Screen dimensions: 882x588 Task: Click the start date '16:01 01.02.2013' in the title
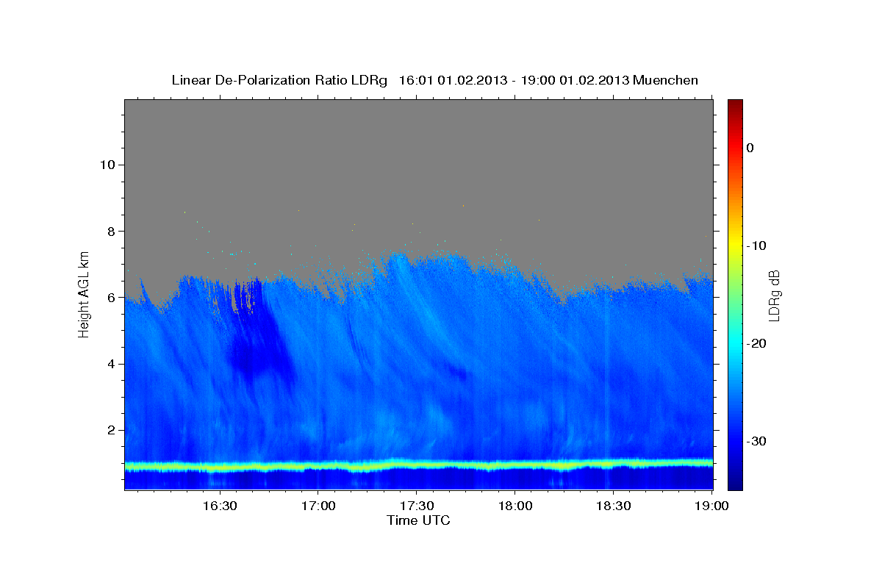(x=453, y=80)
